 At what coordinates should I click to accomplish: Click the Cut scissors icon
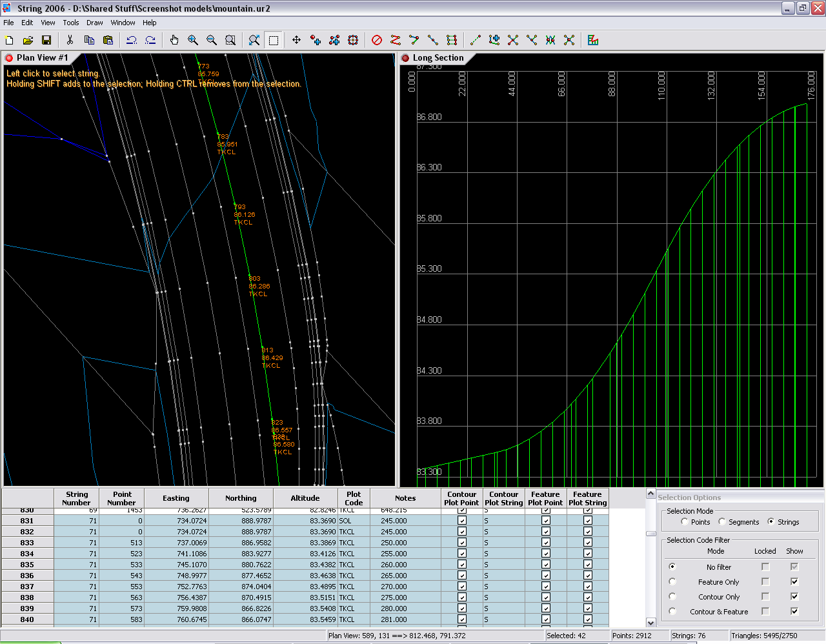point(70,40)
